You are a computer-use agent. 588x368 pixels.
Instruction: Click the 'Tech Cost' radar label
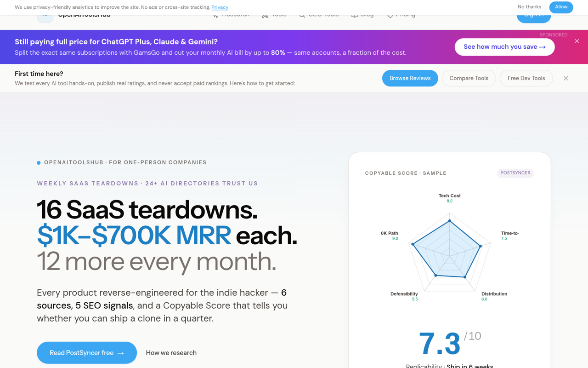(x=449, y=196)
